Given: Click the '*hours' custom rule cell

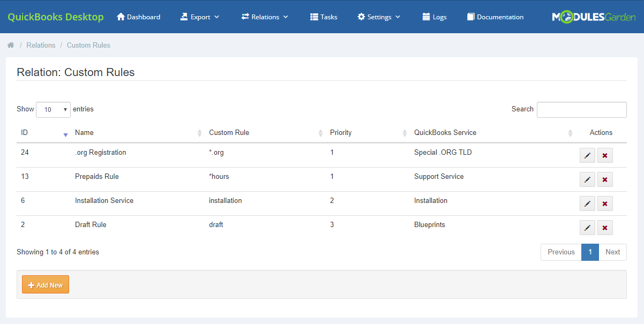Looking at the screenshot, I should pos(219,177).
